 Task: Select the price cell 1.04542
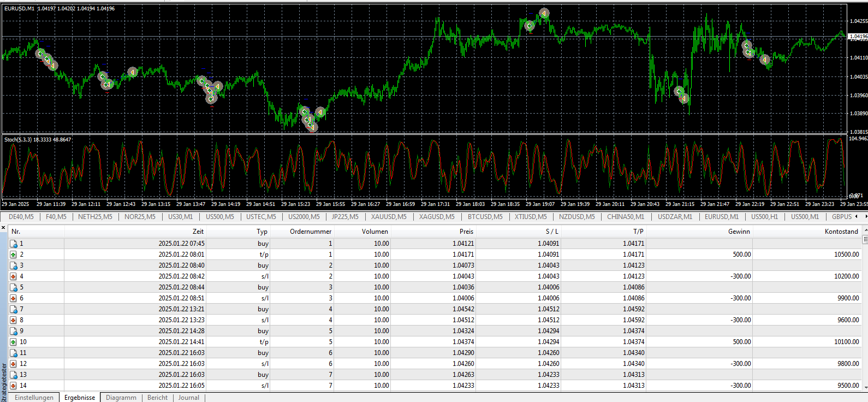[463, 309]
